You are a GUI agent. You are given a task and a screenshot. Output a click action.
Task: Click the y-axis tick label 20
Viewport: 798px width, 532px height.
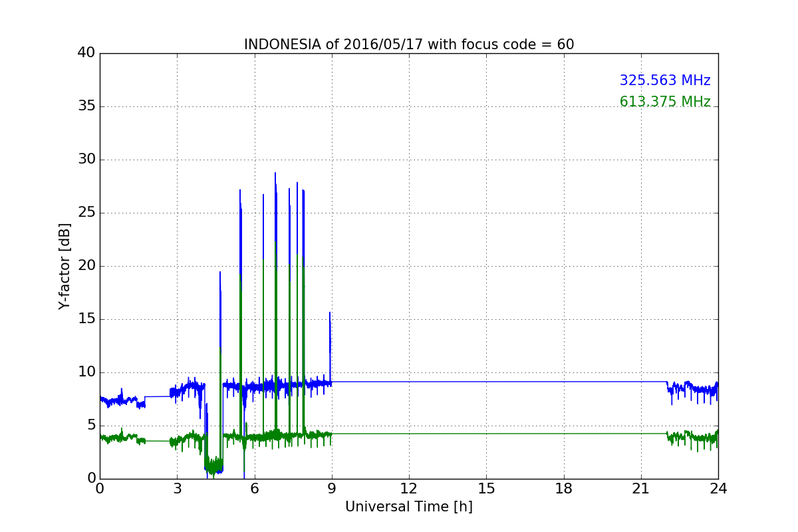tap(86, 266)
